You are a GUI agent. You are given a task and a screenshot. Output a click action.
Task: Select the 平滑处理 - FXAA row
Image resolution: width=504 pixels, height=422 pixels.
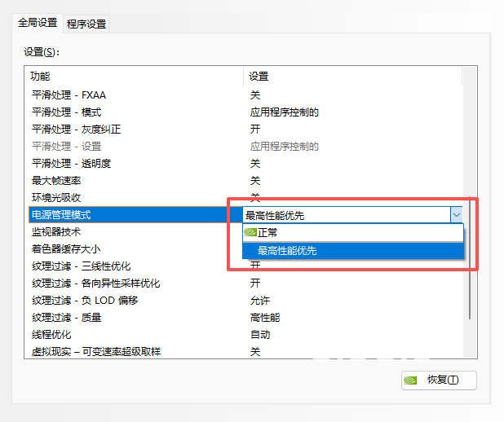[69, 95]
